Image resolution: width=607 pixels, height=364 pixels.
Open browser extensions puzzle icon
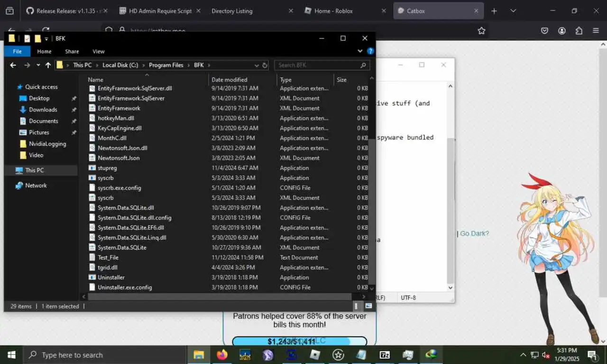point(579,31)
